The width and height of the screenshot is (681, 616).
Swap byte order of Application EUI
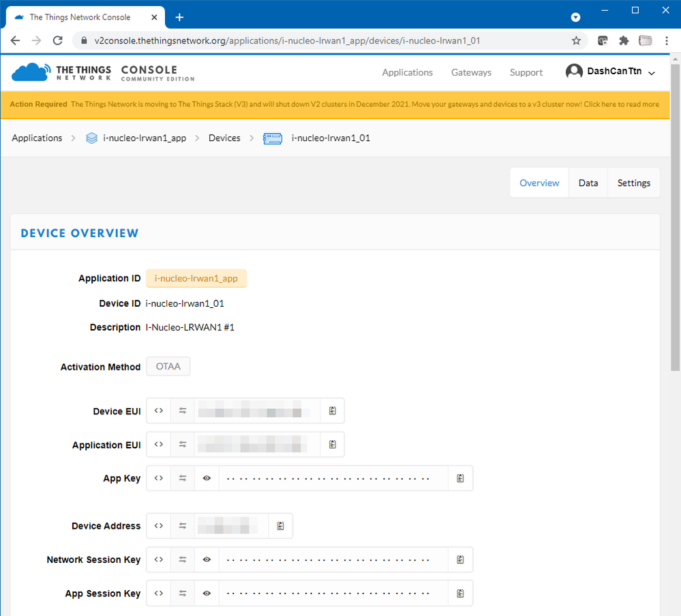(183, 444)
